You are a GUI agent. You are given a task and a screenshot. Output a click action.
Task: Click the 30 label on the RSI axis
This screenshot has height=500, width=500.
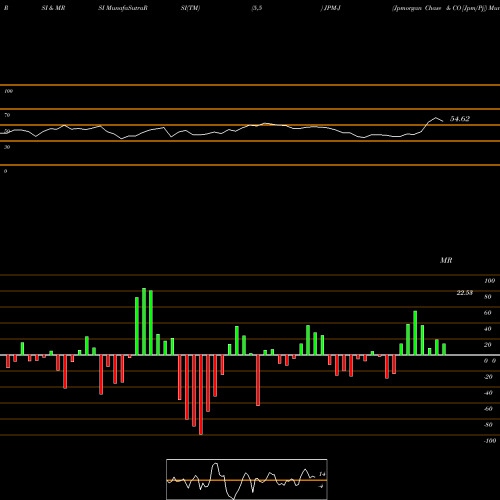click(7, 147)
